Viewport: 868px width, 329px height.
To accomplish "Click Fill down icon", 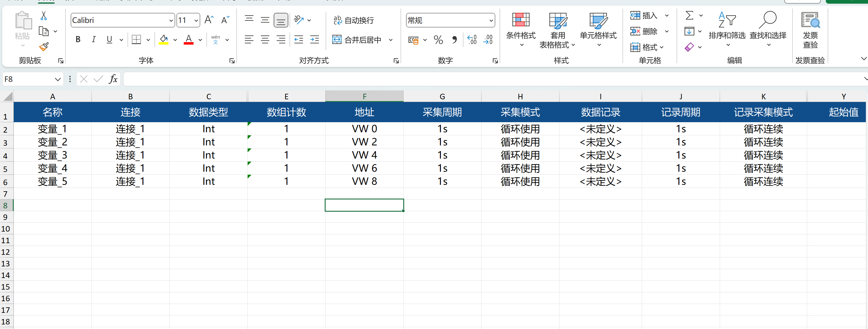I will point(689,31).
